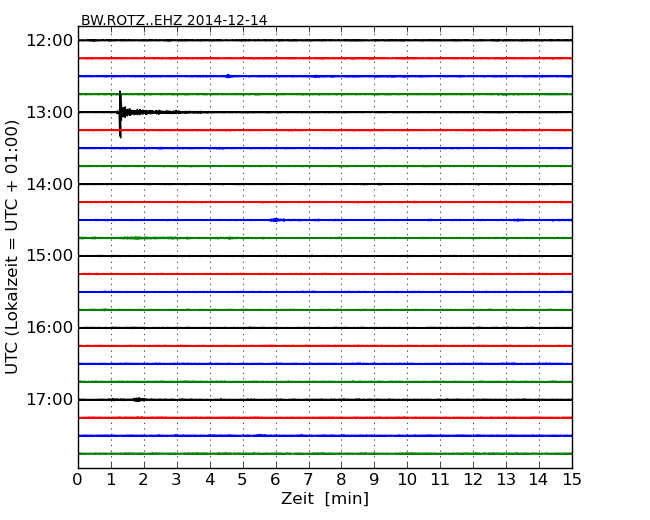
Task: Click the large seismic spike on the 13:00 trace
Action: click(120, 114)
